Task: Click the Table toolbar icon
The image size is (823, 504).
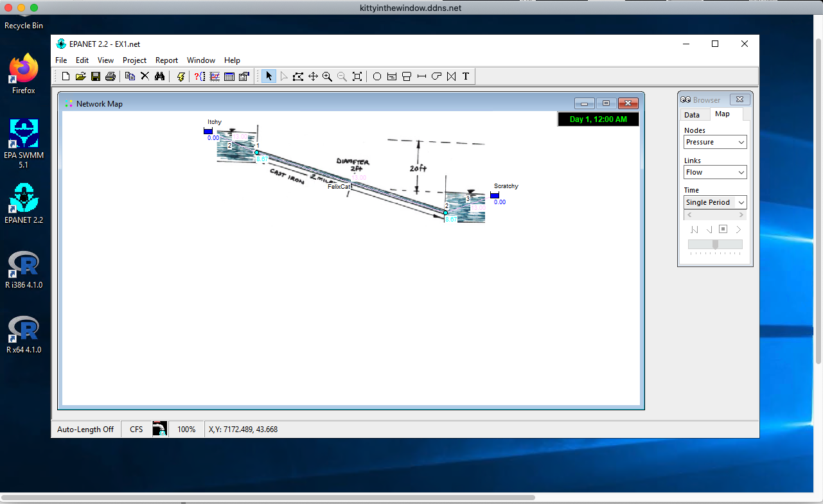Action: point(229,76)
